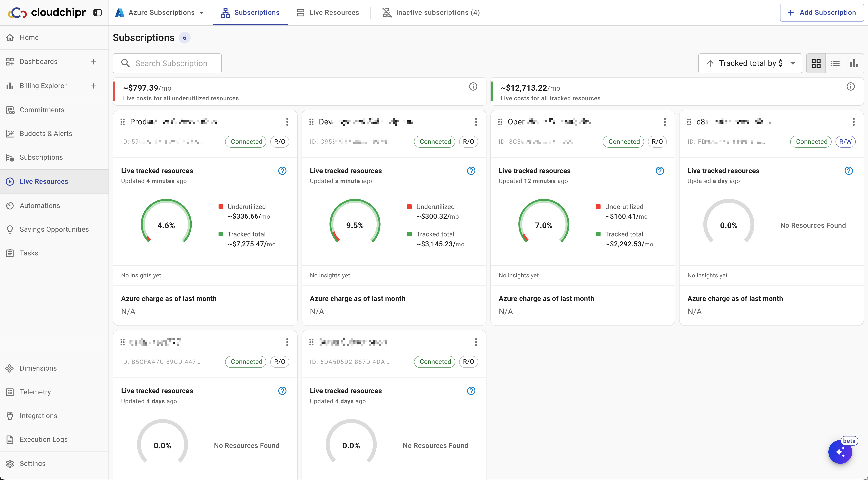The image size is (868, 480).
Task: Click the AI assistant beta sparkle button
Action: pos(840,452)
